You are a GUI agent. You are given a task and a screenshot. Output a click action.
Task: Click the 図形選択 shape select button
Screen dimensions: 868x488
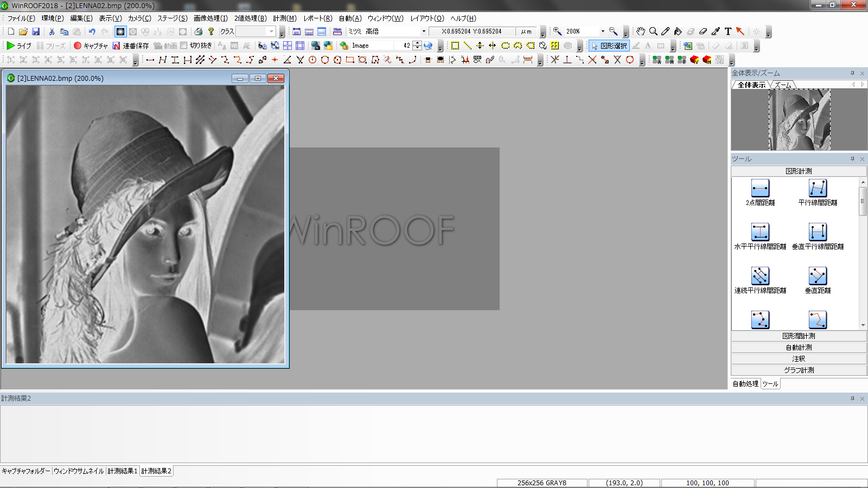pyautogui.click(x=609, y=46)
